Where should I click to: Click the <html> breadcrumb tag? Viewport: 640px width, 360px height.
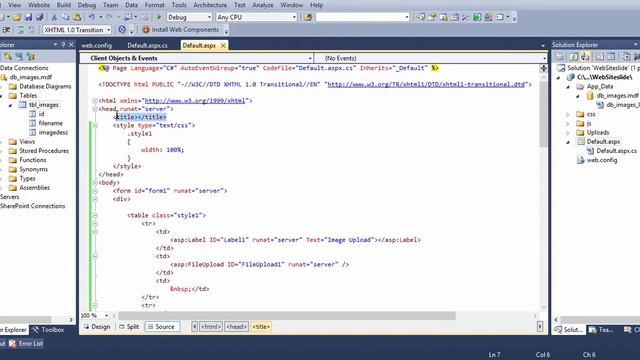211,327
